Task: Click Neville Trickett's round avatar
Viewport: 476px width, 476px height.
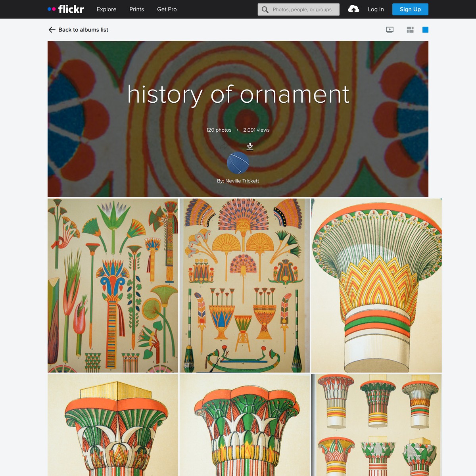Action: tap(238, 163)
